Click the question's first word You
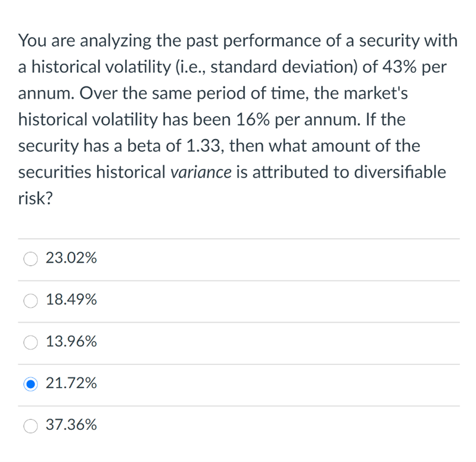 (32, 41)
